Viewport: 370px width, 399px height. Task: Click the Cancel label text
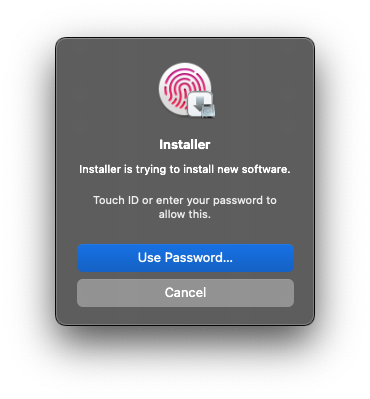coord(185,293)
